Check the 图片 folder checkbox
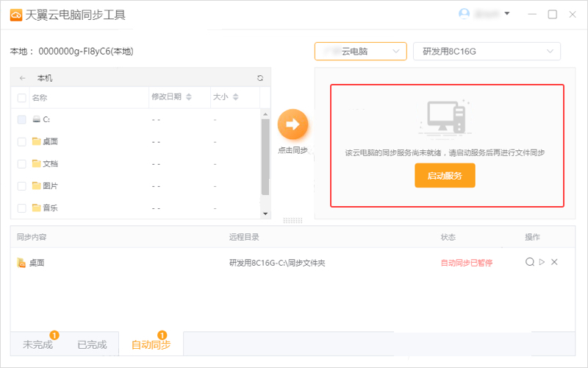The width and height of the screenshot is (588, 368). [22, 186]
